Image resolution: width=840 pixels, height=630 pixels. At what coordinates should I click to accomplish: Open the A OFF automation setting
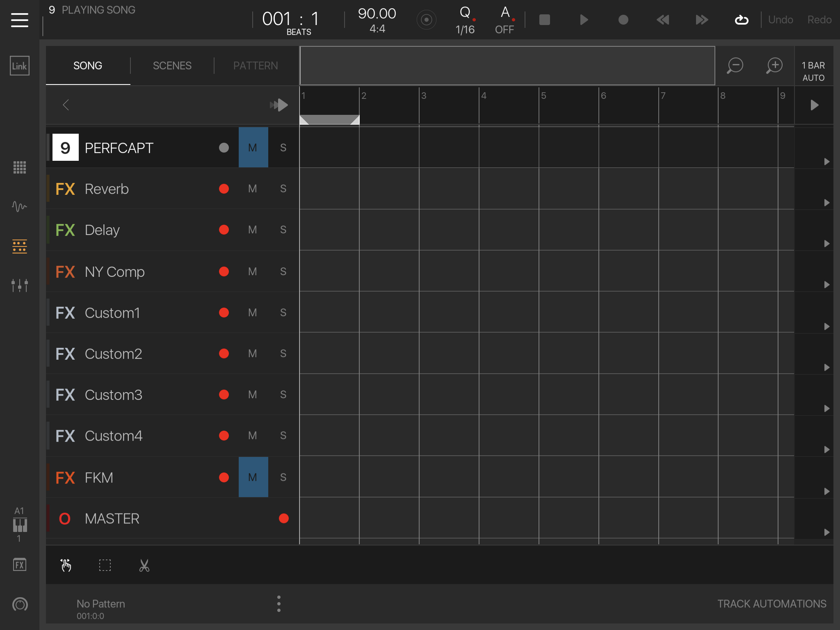click(505, 20)
